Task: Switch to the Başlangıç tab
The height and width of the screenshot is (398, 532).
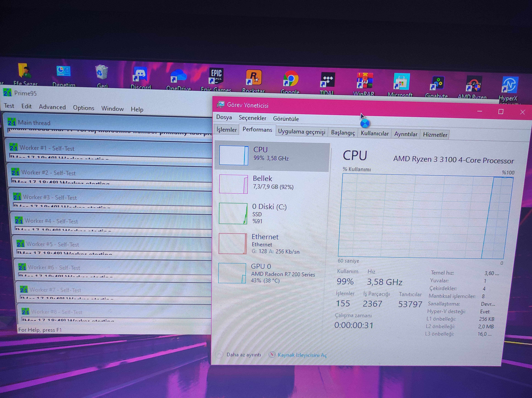Action: pos(343,133)
